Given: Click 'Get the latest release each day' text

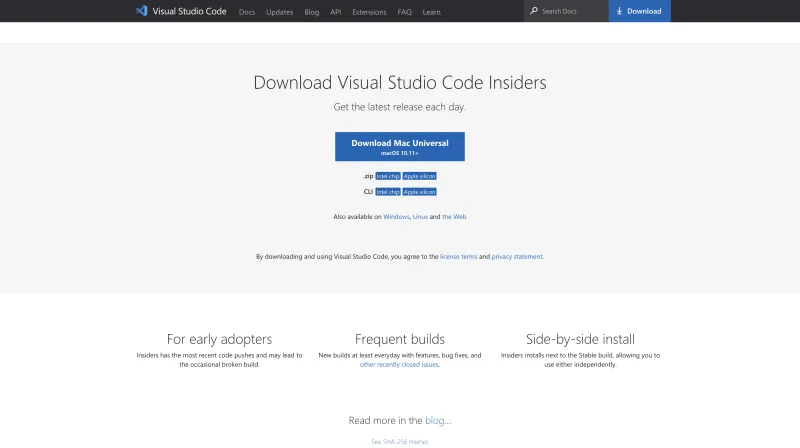Looking at the screenshot, I should tap(399, 107).
